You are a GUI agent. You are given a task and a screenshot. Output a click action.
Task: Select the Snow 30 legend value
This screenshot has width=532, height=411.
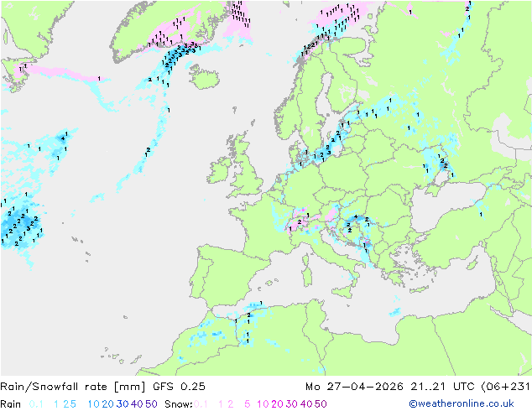(292, 404)
